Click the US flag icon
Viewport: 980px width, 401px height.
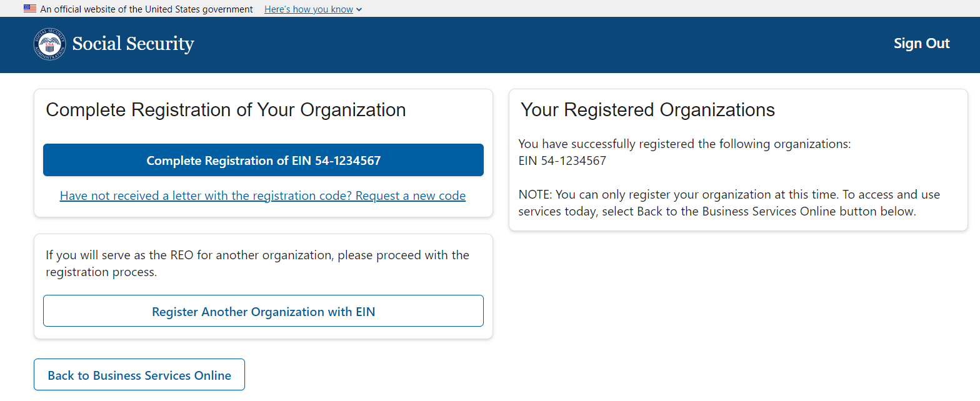[x=29, y=9]
